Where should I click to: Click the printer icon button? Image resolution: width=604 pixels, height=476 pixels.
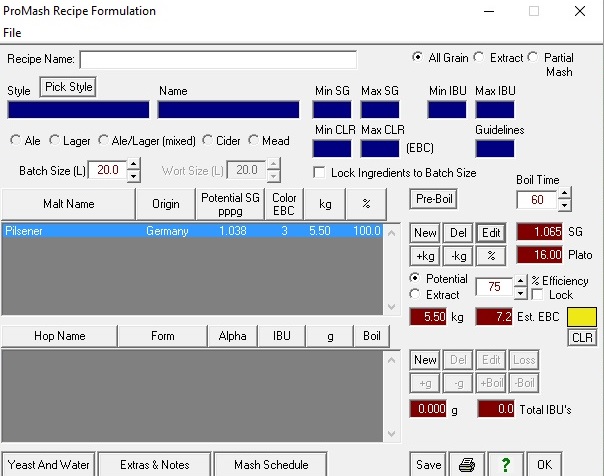467,464
